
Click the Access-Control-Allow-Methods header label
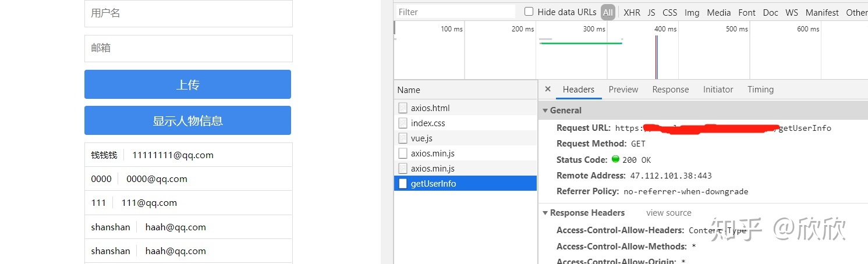click(622, 247)
